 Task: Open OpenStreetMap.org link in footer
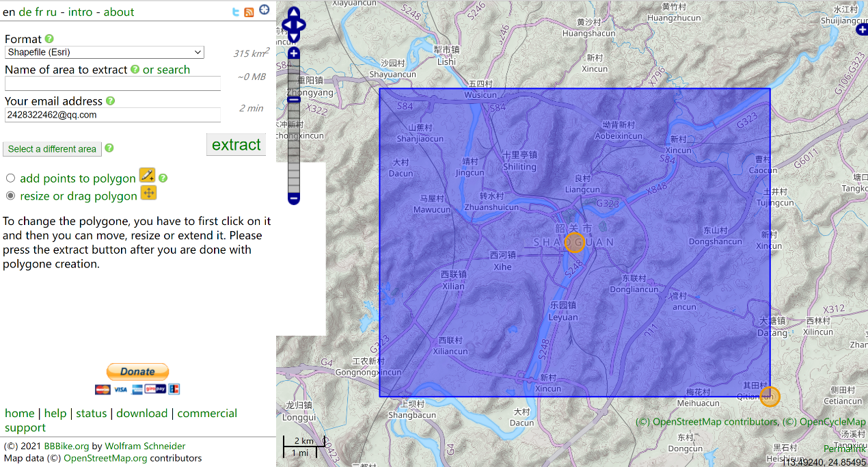105,458
